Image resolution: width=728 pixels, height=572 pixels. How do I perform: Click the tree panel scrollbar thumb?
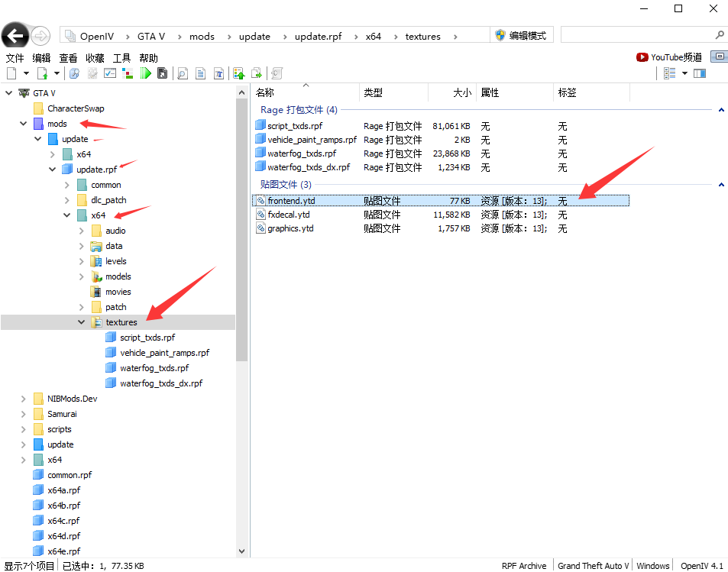(241, 230)
